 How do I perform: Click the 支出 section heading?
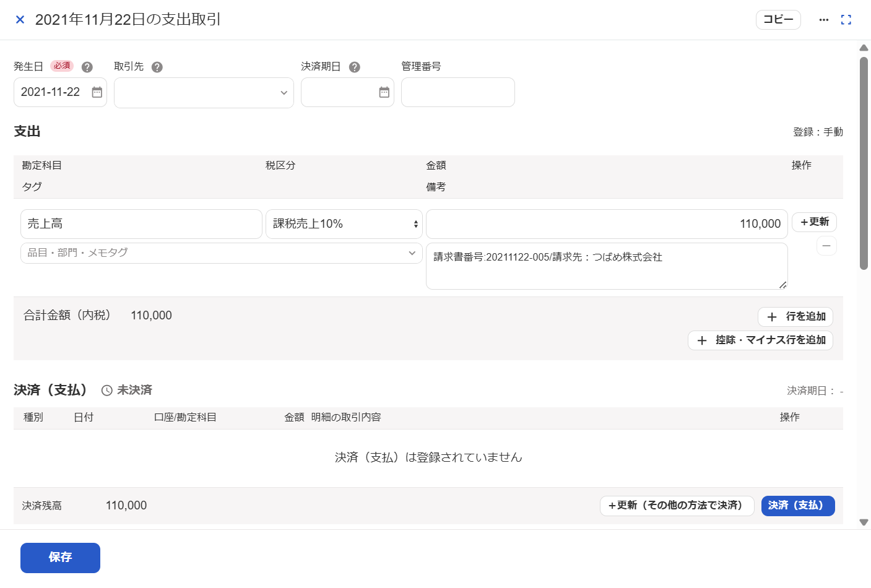pos(27,131)
